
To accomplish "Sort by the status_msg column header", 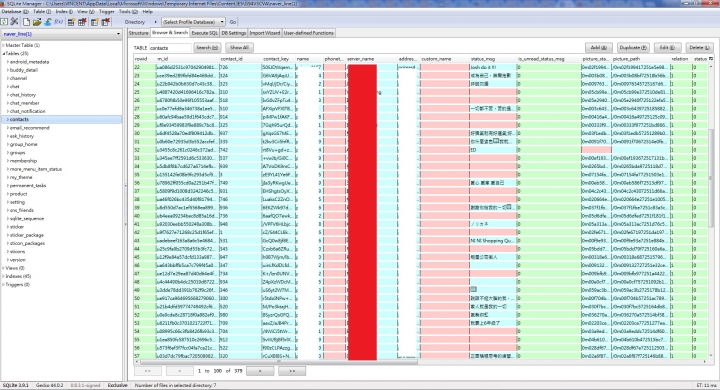I will click(x=493, y=59).
